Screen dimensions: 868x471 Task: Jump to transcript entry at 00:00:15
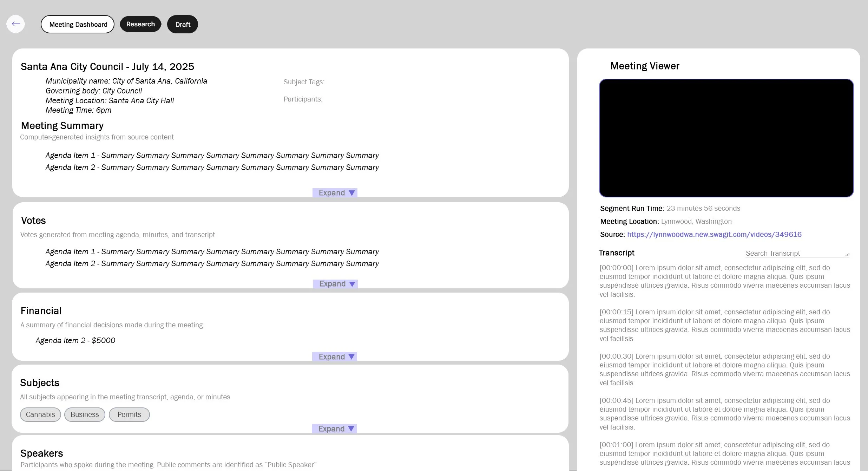coord(616,312)
